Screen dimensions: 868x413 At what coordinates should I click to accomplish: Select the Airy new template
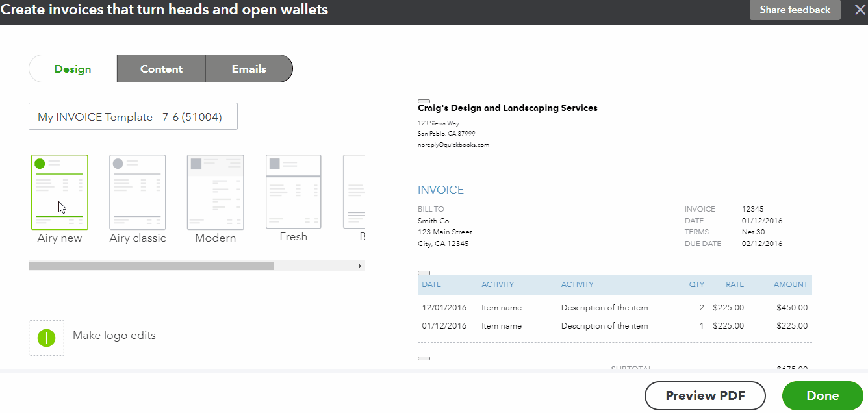coord(60,192)
